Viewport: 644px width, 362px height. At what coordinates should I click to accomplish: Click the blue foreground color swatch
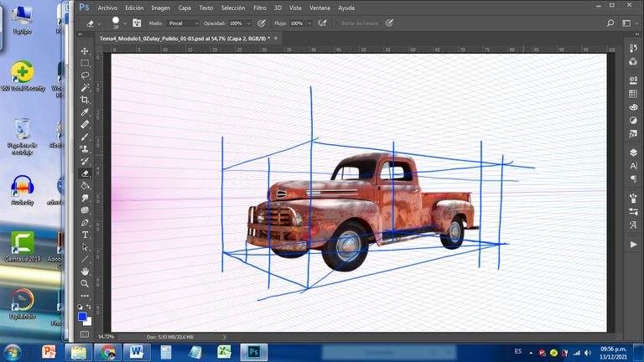pos(82,317)
